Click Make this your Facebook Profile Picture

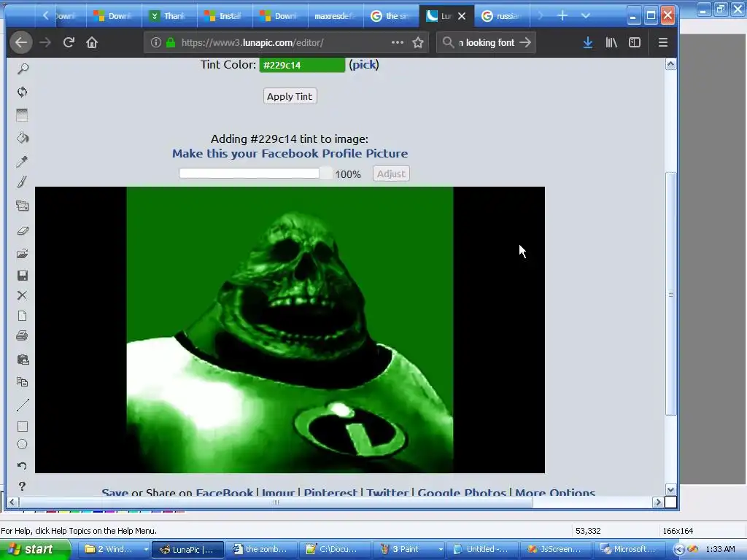(x=290, y=153)
